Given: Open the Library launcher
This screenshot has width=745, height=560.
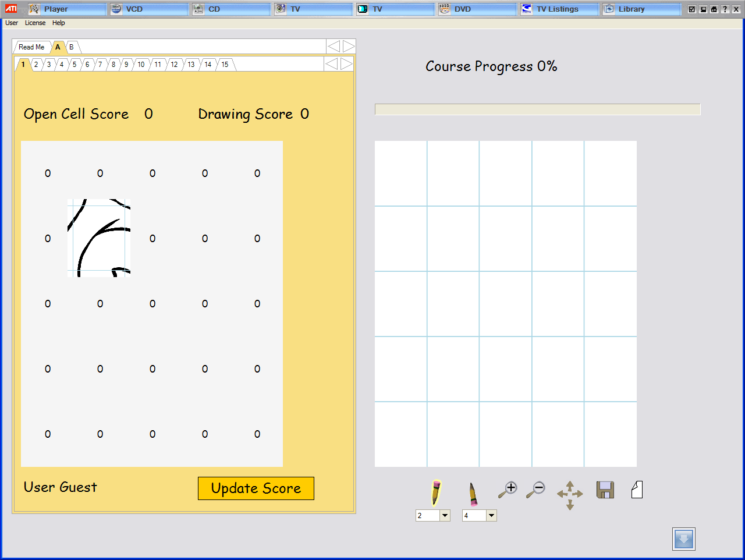Looking at the screenshot, I should point(641,9).
